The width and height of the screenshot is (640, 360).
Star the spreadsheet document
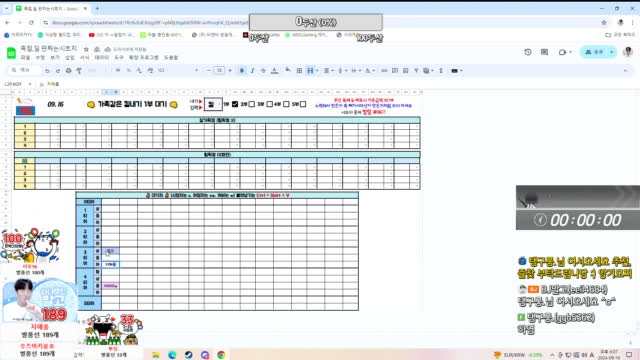coord(87,49)
